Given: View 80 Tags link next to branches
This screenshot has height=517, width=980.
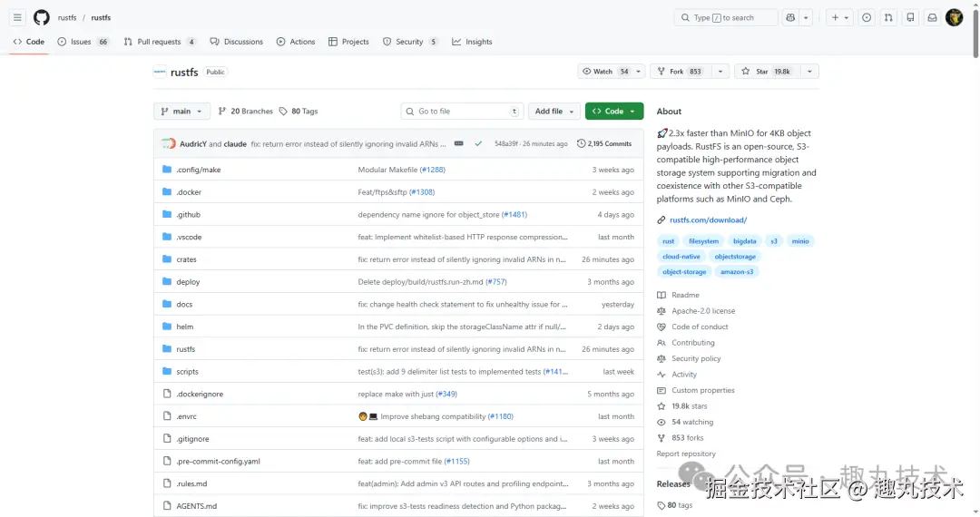Looking at the screenshot, I should pos(299,112).
